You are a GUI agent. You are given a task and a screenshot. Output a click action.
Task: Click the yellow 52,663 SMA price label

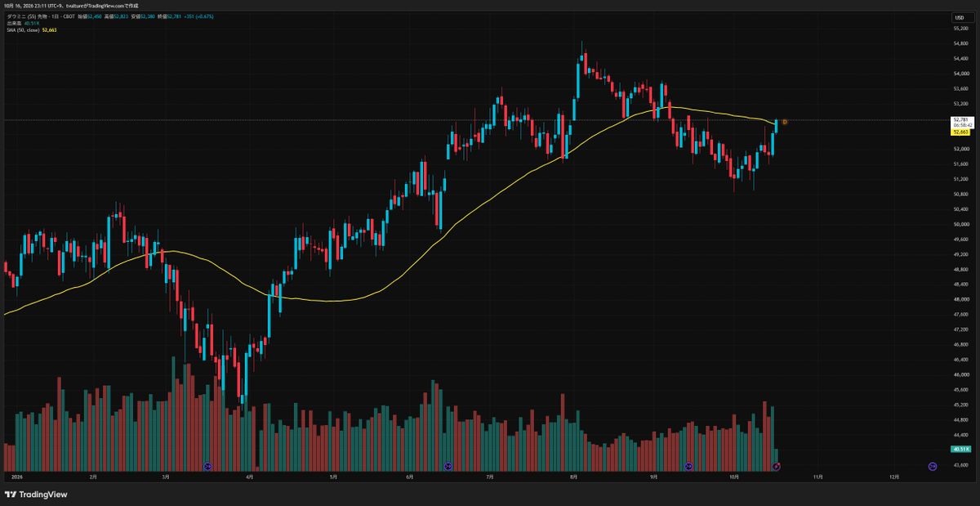[960, 131]
